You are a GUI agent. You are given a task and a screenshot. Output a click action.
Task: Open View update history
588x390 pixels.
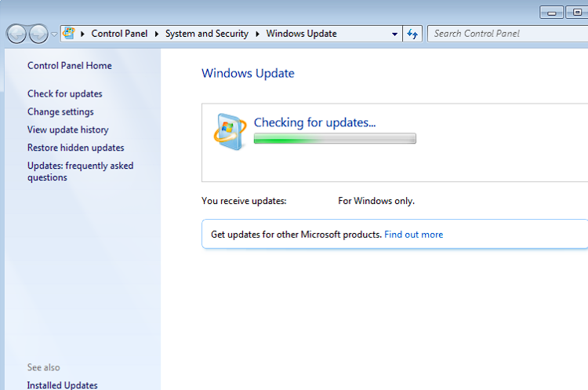[67, 130]
